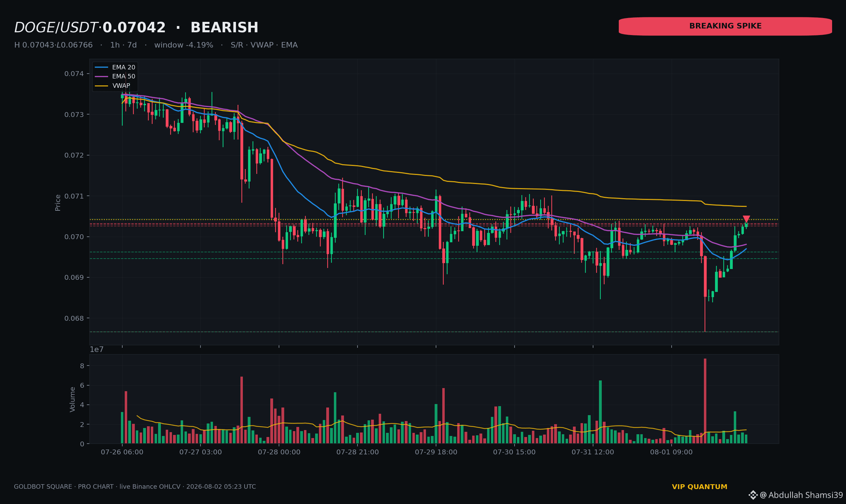Click the volume axis tick 8
This screenshot has width=846, height=504.
pyautogui.click(x=82, y=366)
